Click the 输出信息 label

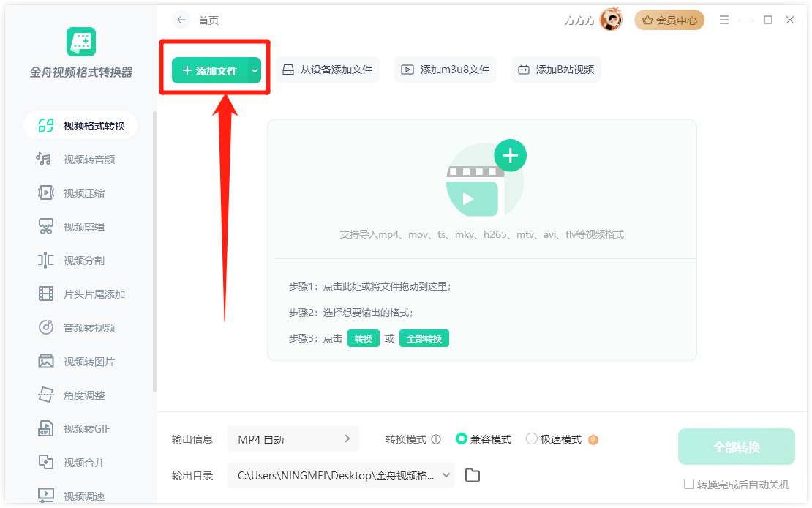click(x=192, y=439)
